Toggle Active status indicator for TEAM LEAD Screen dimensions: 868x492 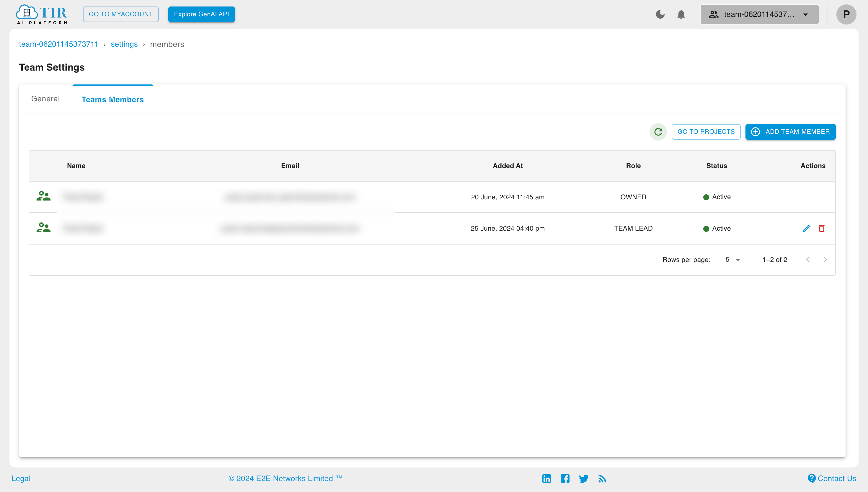707,228
